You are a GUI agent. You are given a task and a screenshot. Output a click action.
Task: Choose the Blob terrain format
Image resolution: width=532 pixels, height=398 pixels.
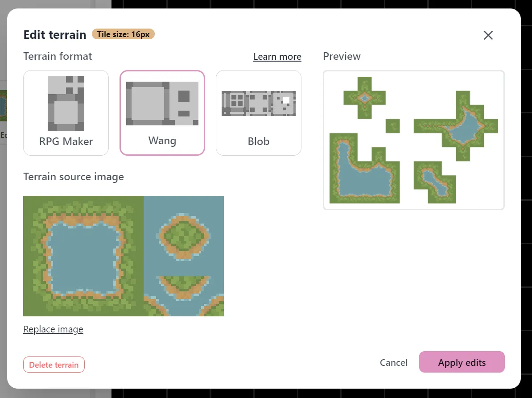pyautogui.click(x=259, y=113)
